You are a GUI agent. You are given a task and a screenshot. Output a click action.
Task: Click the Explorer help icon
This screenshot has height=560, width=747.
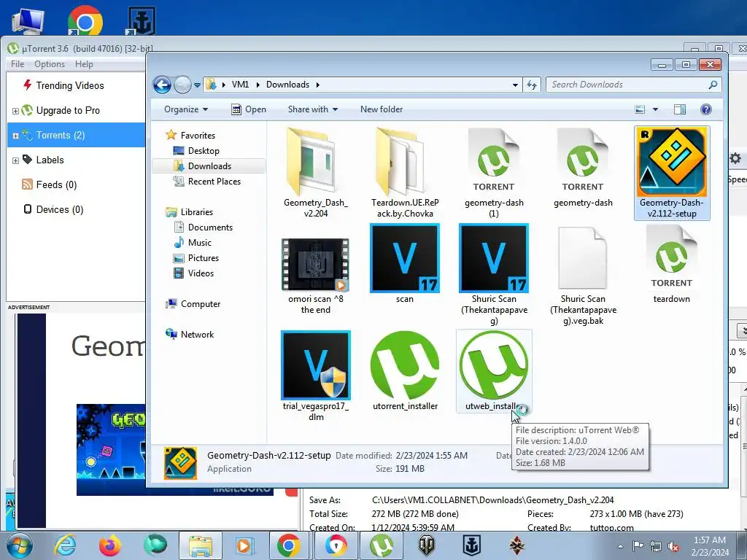[706, 109]
